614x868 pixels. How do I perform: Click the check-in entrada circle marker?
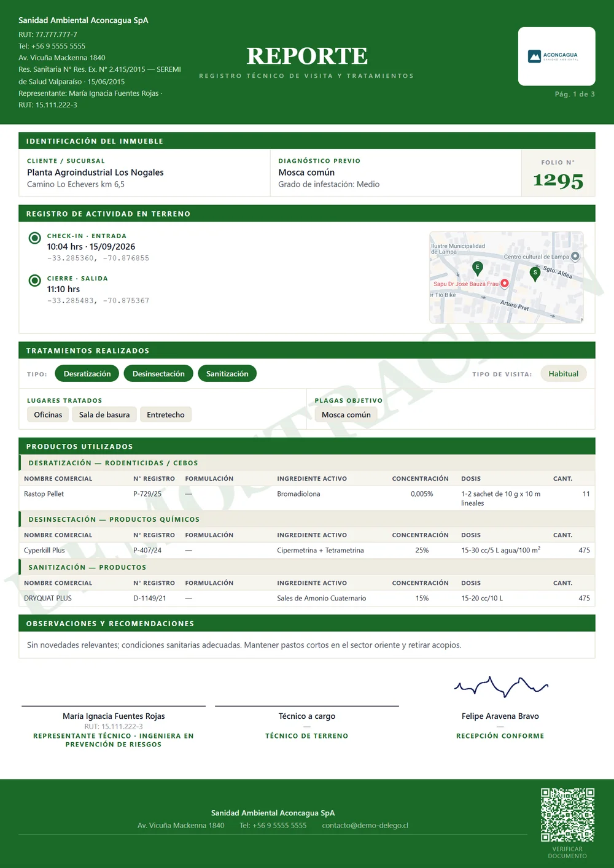(x=35, y=238)
